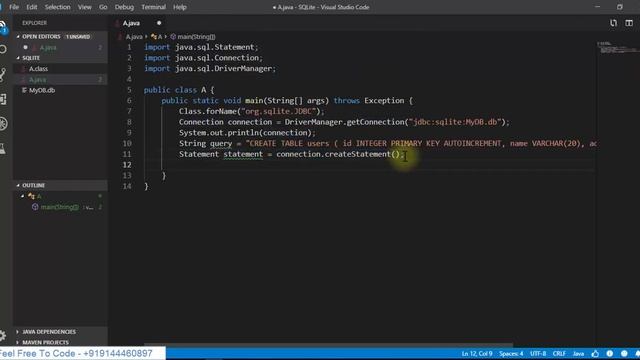The height and width of the screenshot is (360, 640).
Task: Click the Explorer panel title
Action: tap(34, 23)
